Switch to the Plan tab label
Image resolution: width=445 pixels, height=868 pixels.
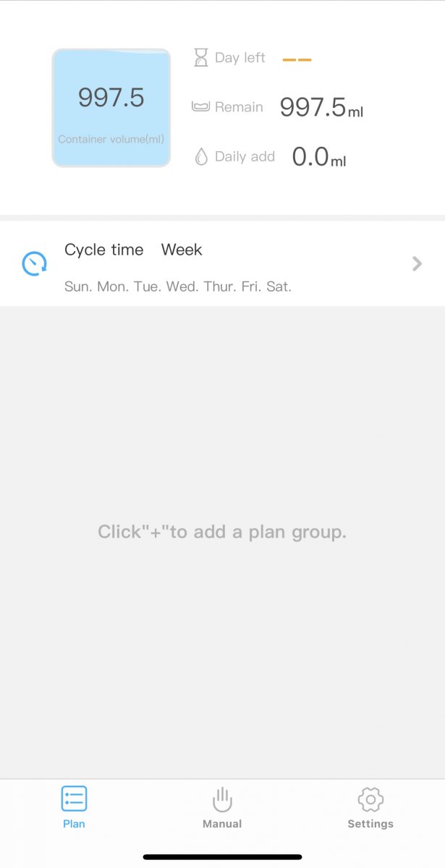[x=74, y=824]
